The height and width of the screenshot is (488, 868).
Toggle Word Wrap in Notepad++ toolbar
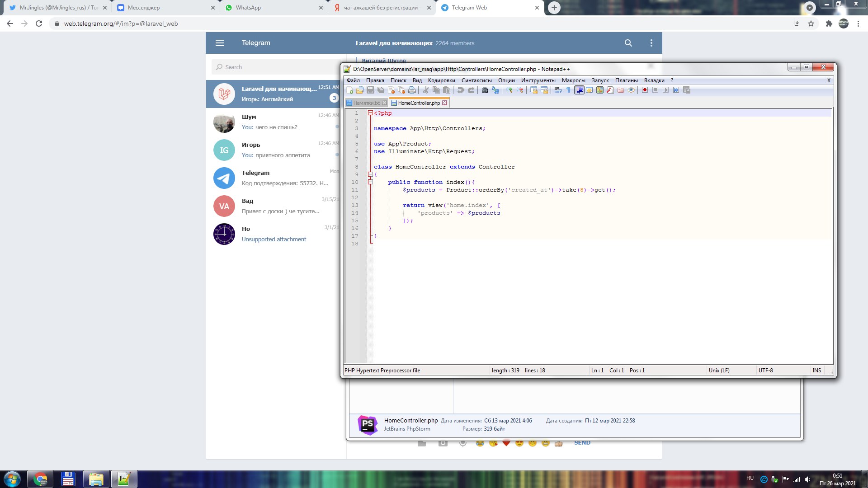point(558,90)
